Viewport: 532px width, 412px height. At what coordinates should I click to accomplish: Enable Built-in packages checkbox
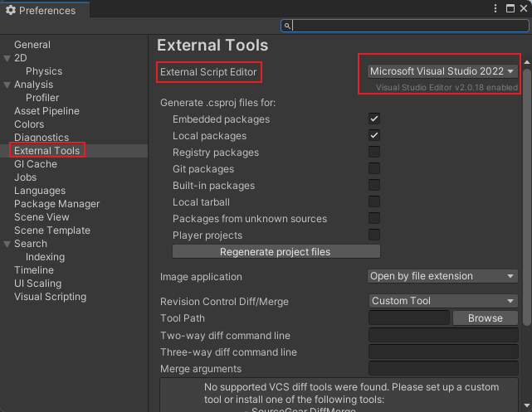click(373, 185)
